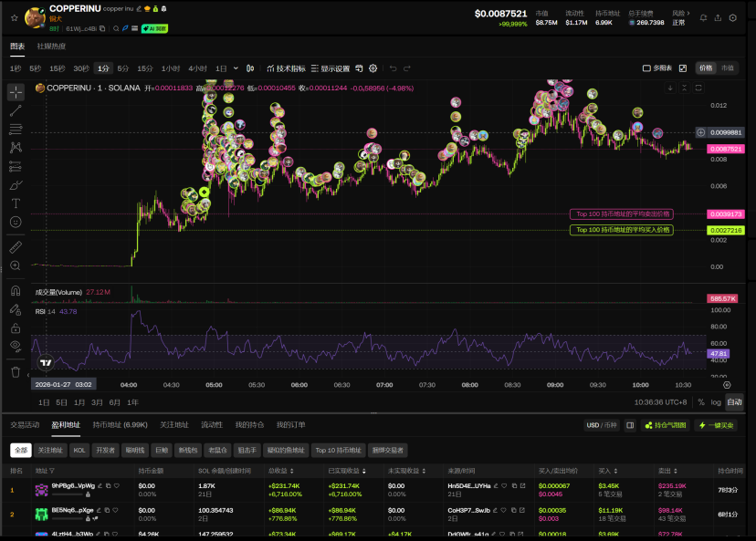The width and height of the screenshot is (756, 541).
Task: Open chart settings gear in toolbar
Action: tap(373, 68)
